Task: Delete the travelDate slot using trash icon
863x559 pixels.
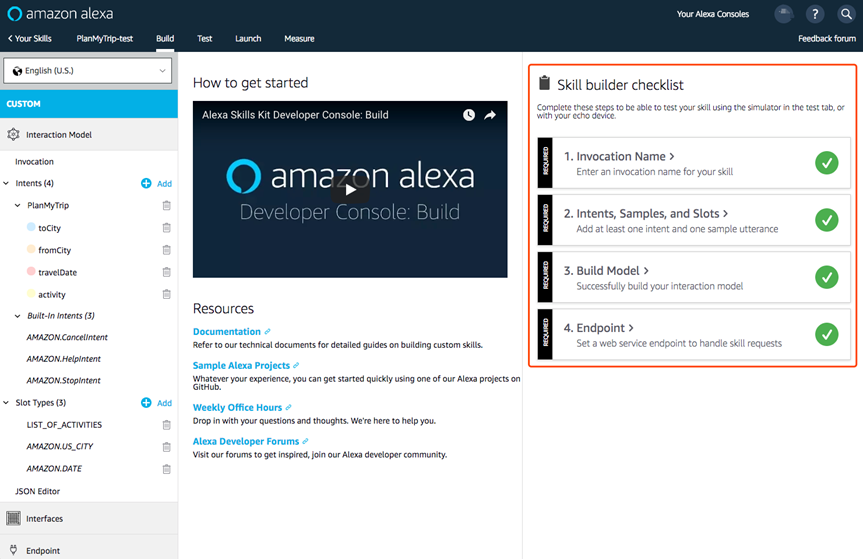Action: click(x=166, y=272)
